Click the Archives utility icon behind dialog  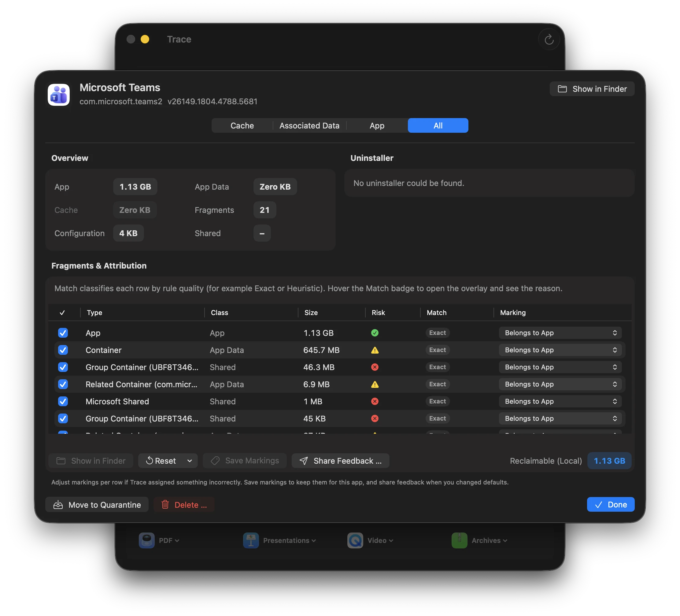point(460,540)
